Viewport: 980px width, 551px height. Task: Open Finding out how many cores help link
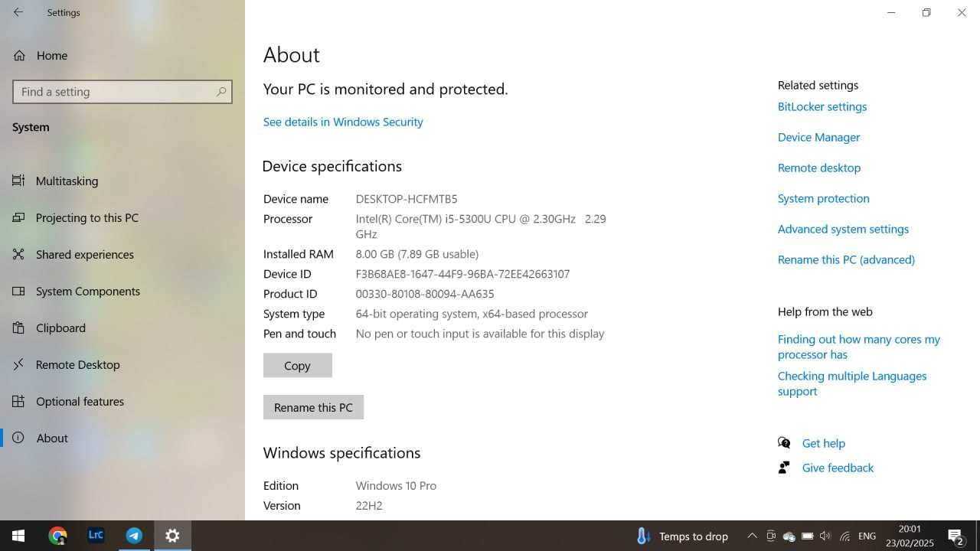859,347
